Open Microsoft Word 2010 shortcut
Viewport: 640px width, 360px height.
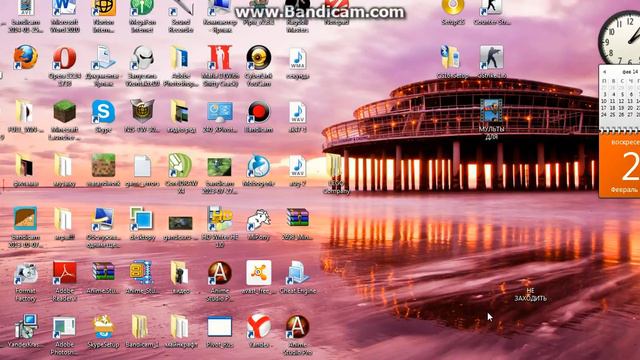64,8
